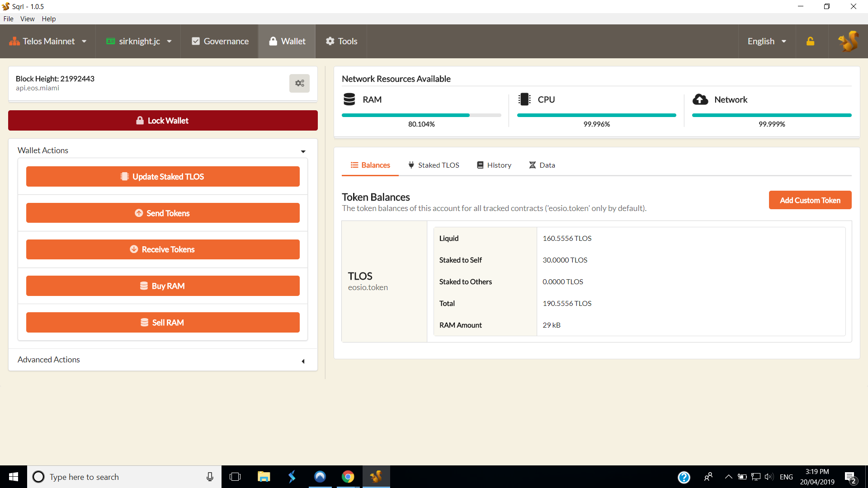Viewport: 868px width, 488px height.
Task: Click the settings gears icon beside Block Height
Action: coord(299,83)
